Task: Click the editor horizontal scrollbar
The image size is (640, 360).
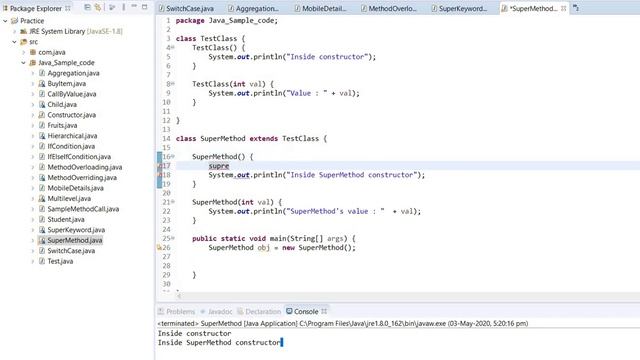Action: coord(408,296)
